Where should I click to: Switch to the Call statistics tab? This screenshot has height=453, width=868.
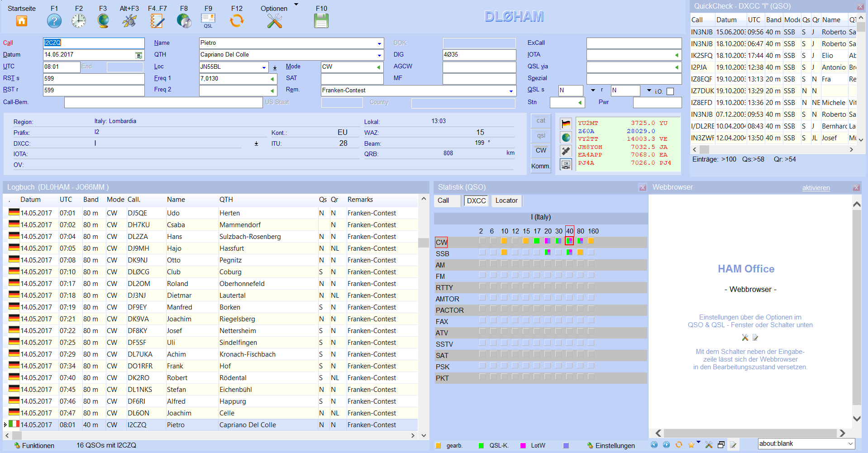pos(448,200)
